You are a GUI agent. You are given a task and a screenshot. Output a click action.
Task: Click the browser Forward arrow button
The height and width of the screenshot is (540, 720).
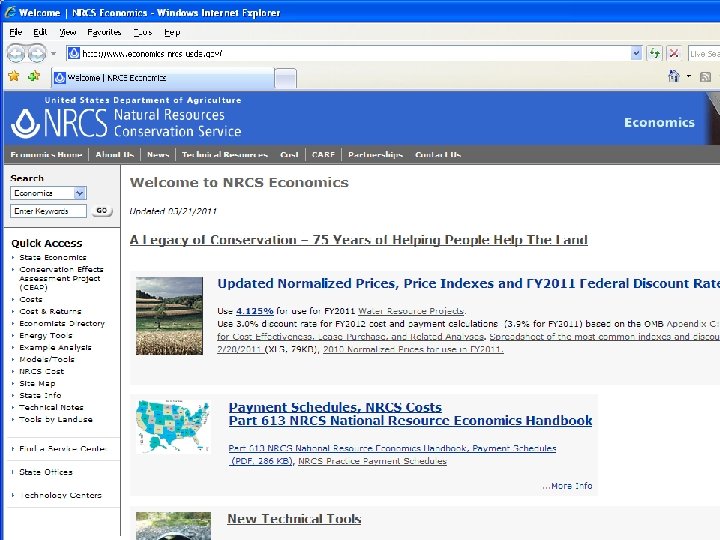(x=37, y=53)
